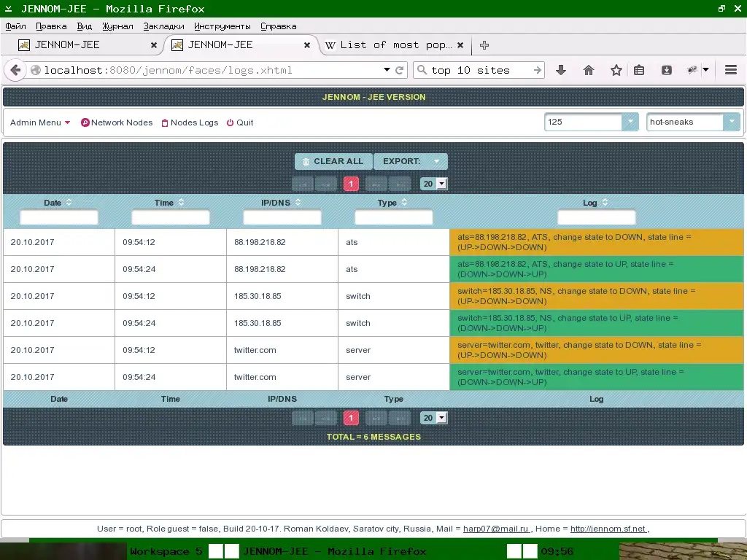Select page 1 in top paginator
The image size is (747, 560).
351,184
